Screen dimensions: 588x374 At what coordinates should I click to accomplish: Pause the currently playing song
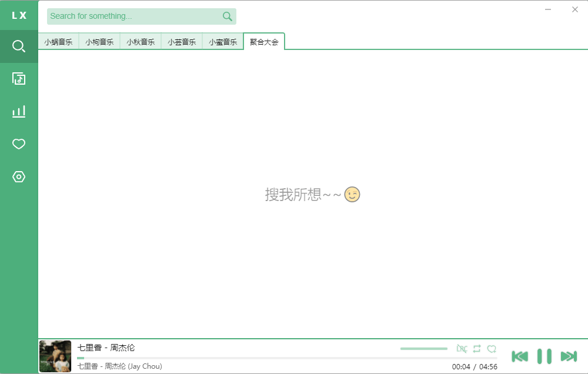coord(544,356)
